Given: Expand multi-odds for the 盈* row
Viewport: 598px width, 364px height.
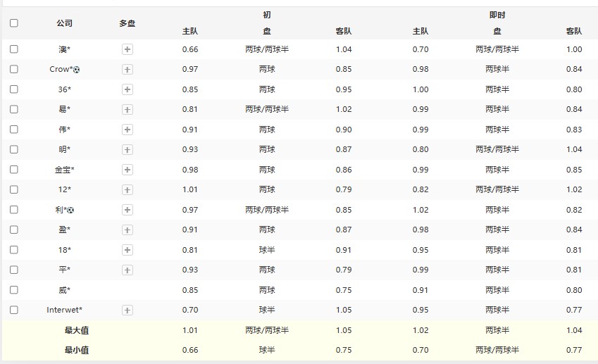Looking at the screenshot, I should (x=127, y=230).
